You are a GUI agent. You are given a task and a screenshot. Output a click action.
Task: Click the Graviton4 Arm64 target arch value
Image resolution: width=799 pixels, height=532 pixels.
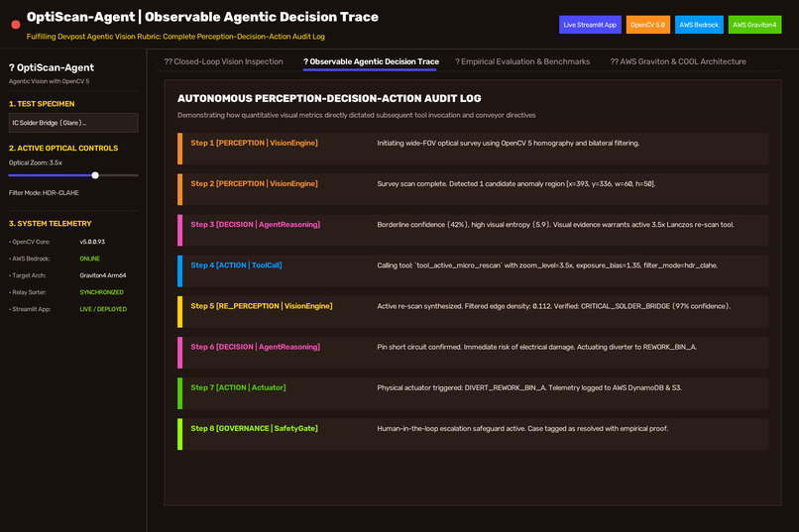point(103,275)
